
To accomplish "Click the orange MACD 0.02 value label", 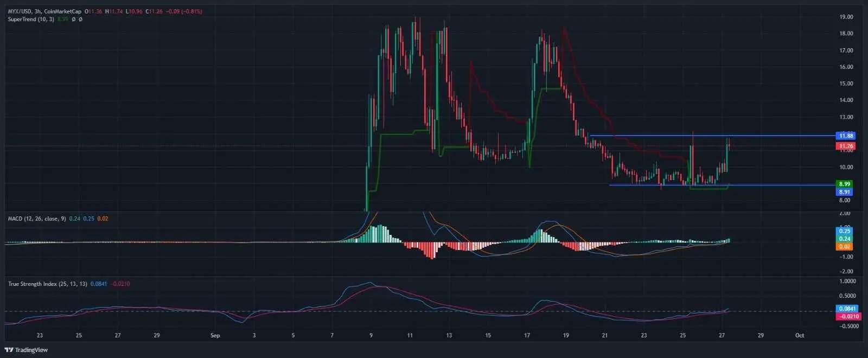I will [845, 246].
